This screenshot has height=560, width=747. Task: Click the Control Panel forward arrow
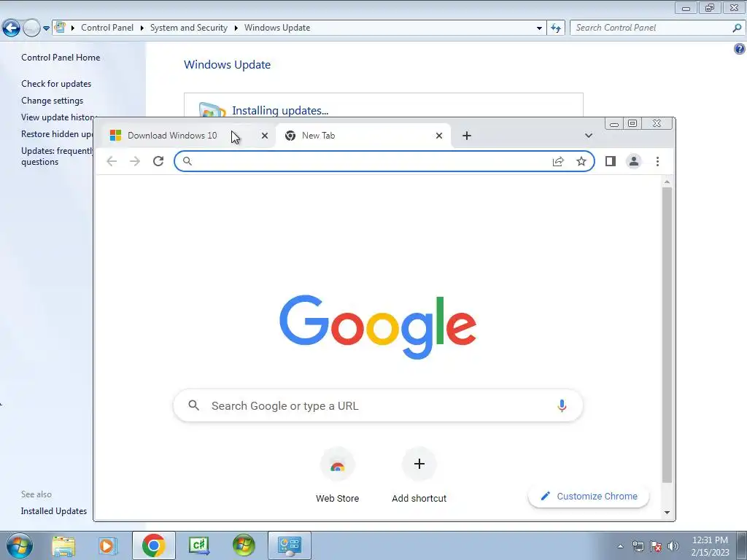coord(31,28)
